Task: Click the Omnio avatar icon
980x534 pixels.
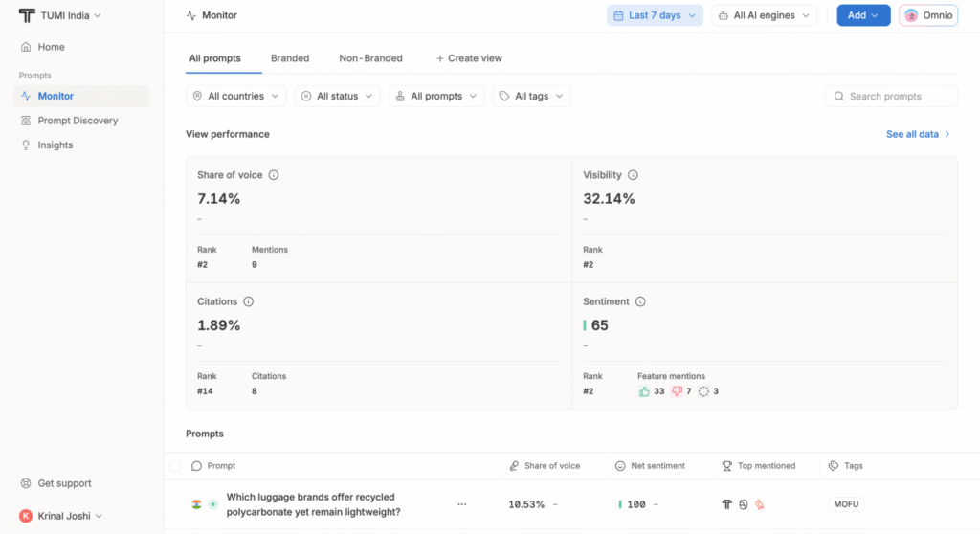Action: point(911,15)
